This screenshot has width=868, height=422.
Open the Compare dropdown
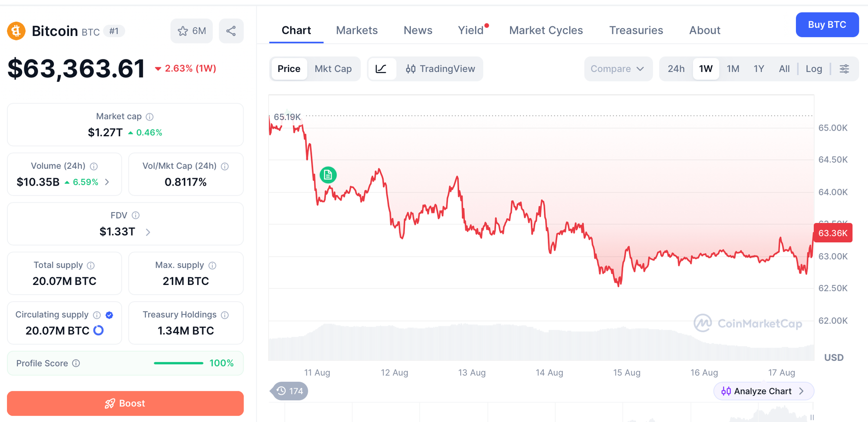pos(618,69)
